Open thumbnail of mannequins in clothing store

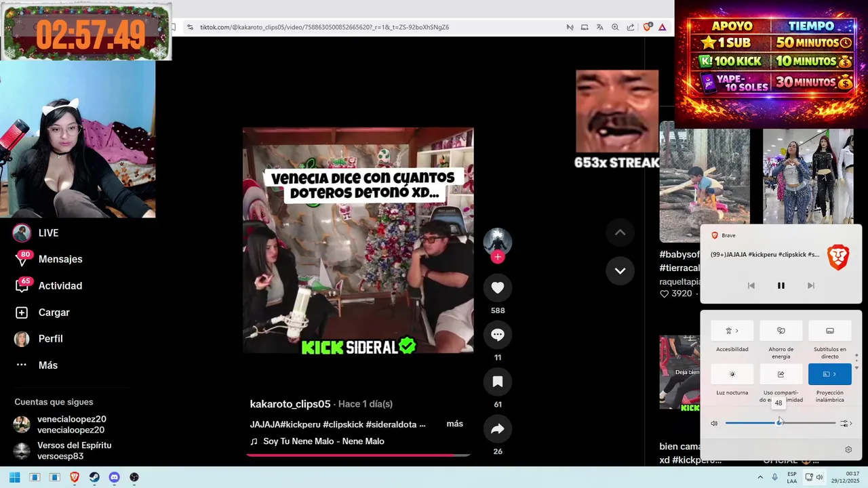(808, 176)
